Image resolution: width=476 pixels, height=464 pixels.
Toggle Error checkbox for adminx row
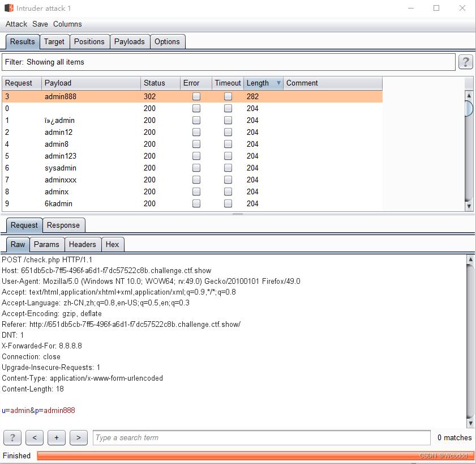[x=196, y=191]
